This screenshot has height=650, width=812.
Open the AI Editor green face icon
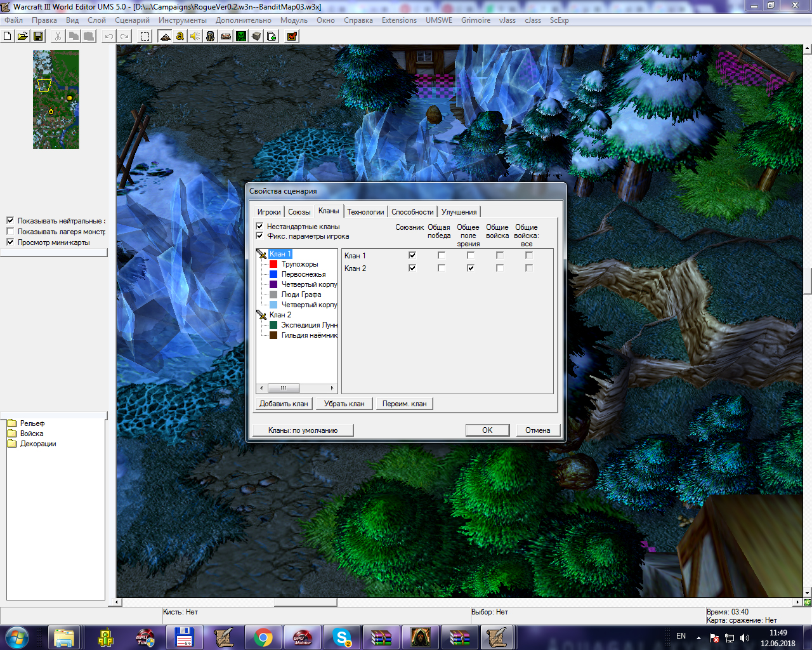[x=241, y=36]
